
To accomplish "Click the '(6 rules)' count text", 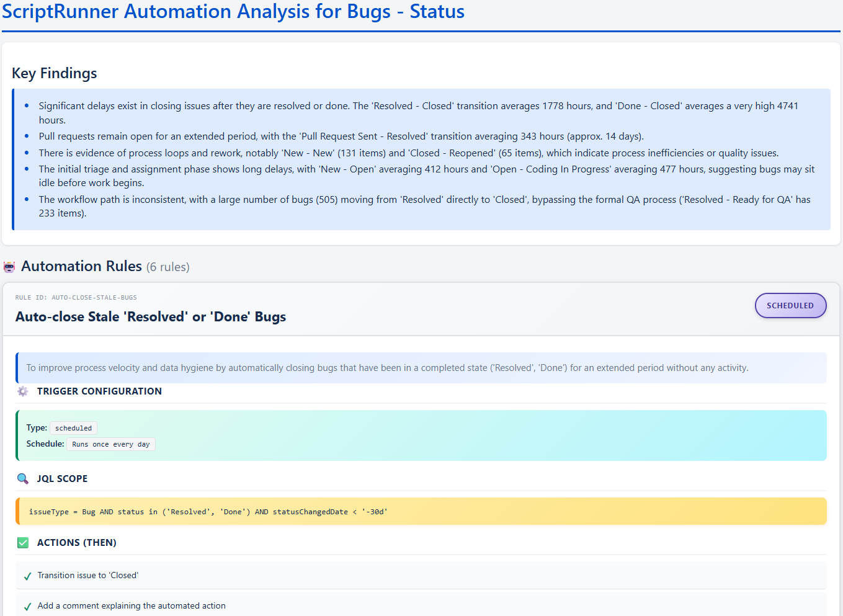I will (168, 267).
